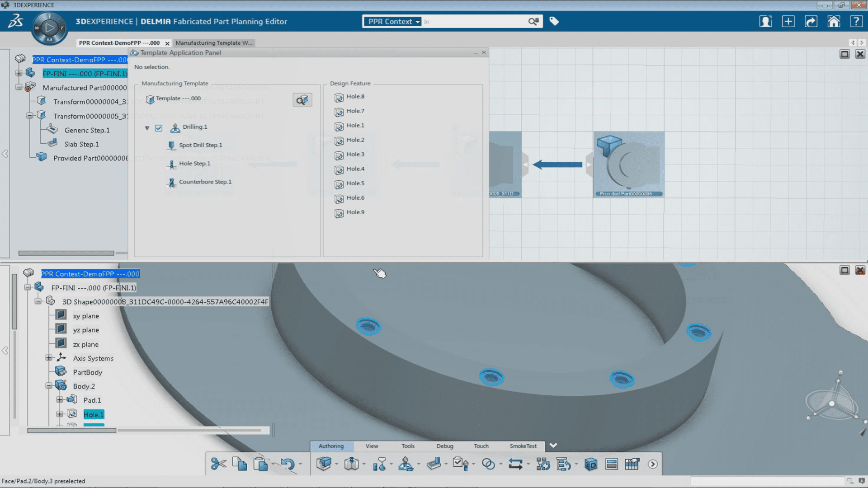Click the search input field in the top bar
Image resolution: width=868 pixels, height=488 pixels.
(x=474, y=22)
